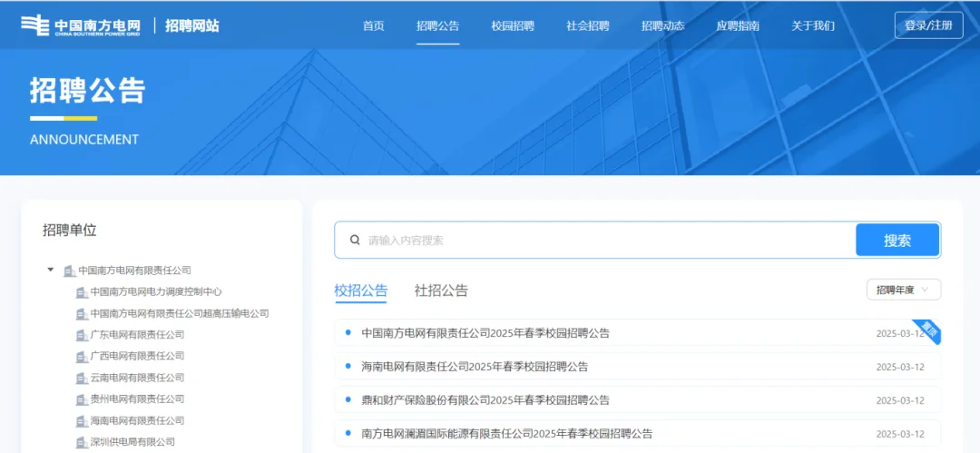Select 中国南方电网有限责任公司 in the unit tree
980x453 pixels.
[x=134, y=271]
